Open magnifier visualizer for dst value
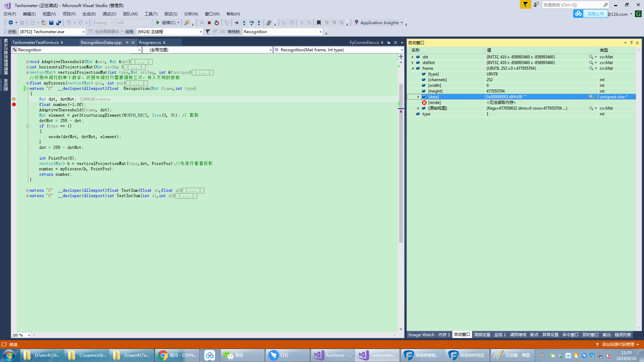This screenshot has width=644, height=362. tap(591, 57)
